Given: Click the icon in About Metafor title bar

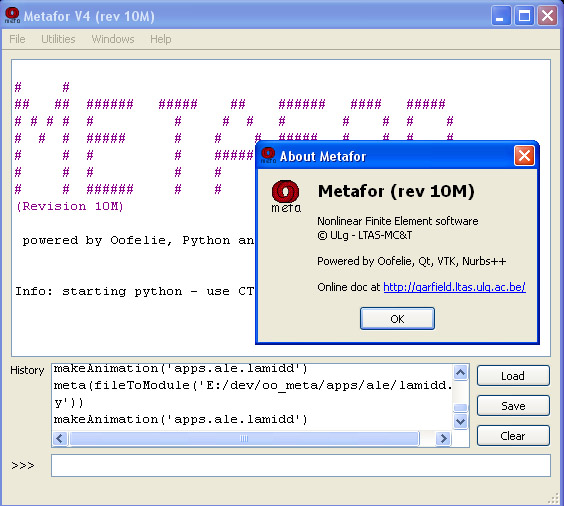Looking at the screenshot, I should (268, 155).
